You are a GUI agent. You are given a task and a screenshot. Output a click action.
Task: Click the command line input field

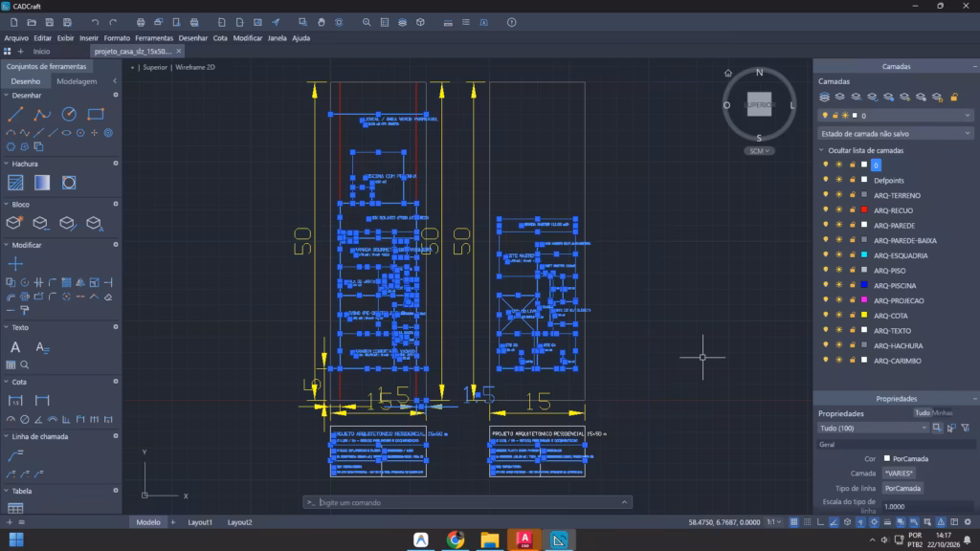[467, 502]
